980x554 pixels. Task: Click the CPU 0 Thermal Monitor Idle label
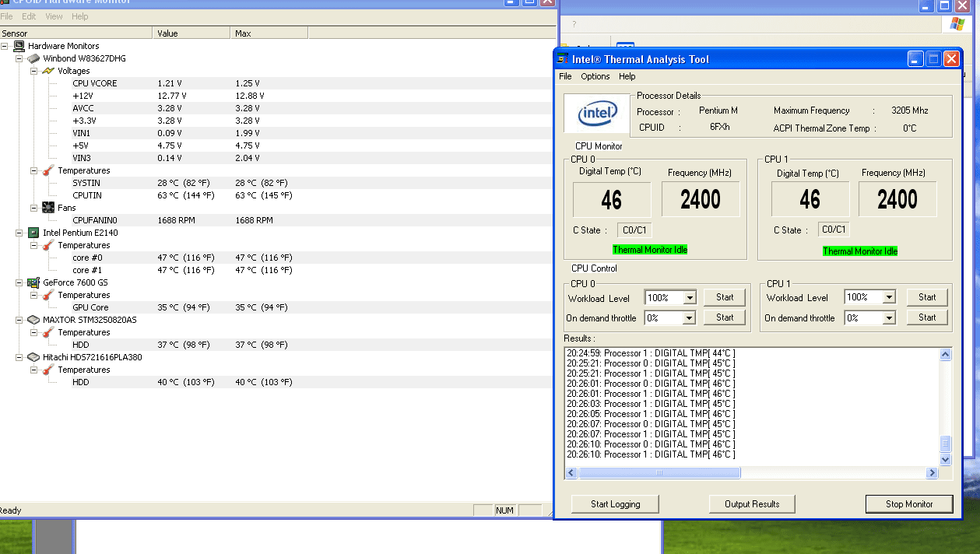(650, 250)
